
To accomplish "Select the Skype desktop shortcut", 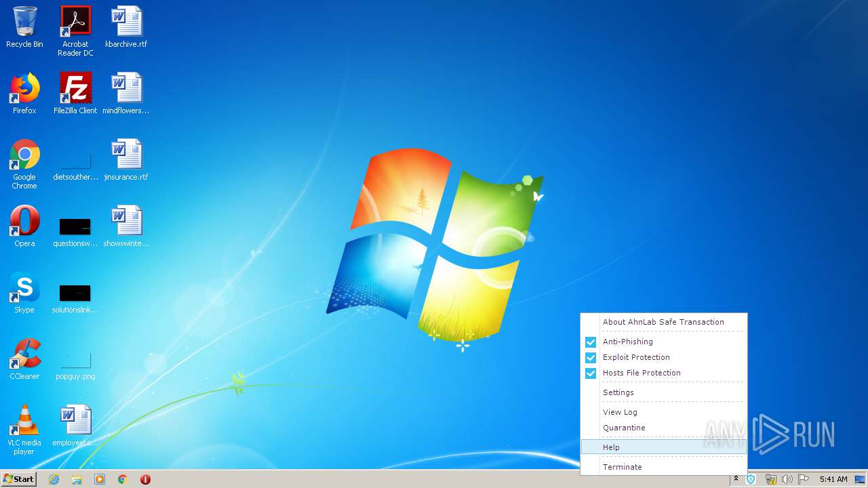I will [x=24, y=293].
